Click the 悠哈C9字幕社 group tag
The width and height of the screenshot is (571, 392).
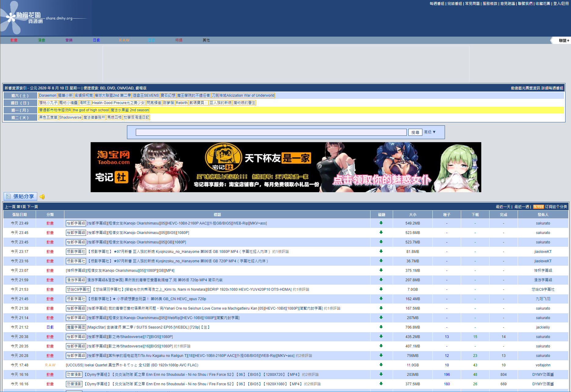(78, 290)
